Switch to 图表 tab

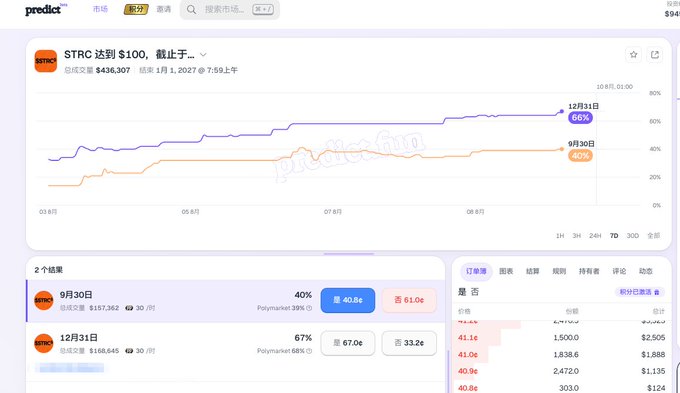506,271
